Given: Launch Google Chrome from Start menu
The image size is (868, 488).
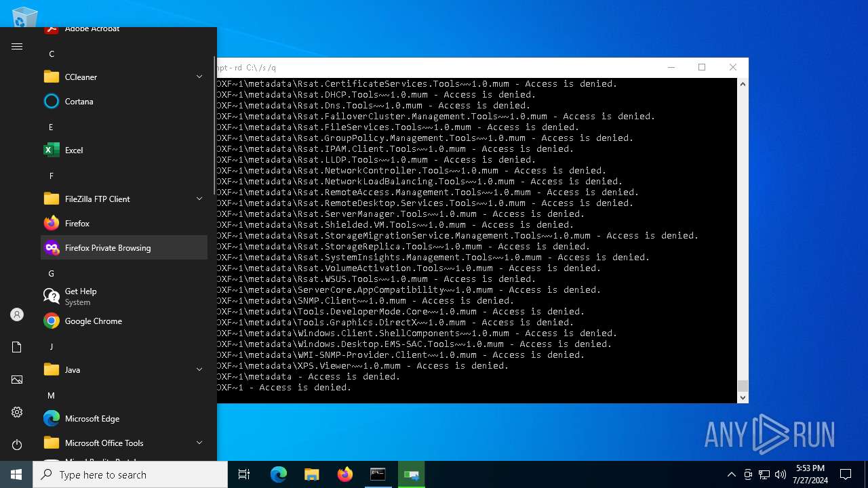Looking at the screenshot, I should tap(124, 321).
